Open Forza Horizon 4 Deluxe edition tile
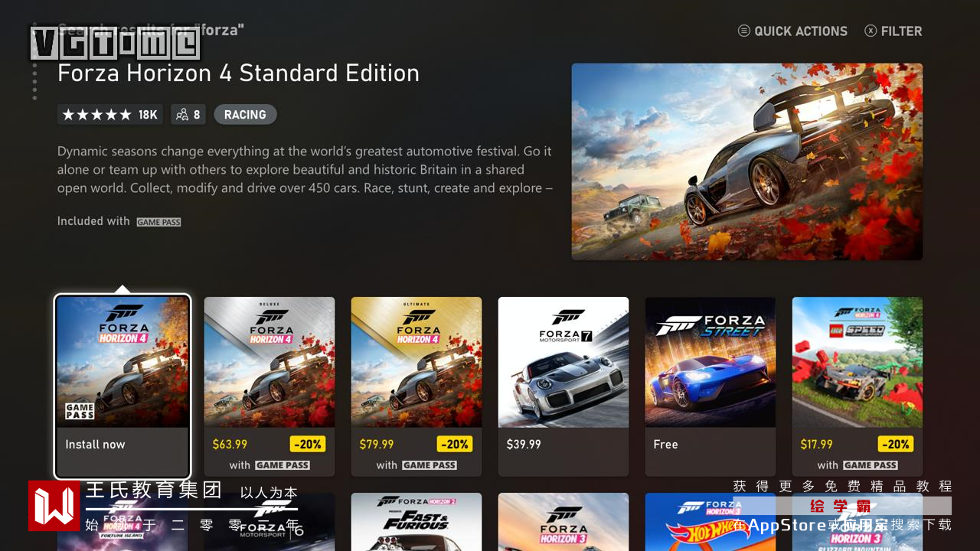The image size is (980, 551). point(269,386)
